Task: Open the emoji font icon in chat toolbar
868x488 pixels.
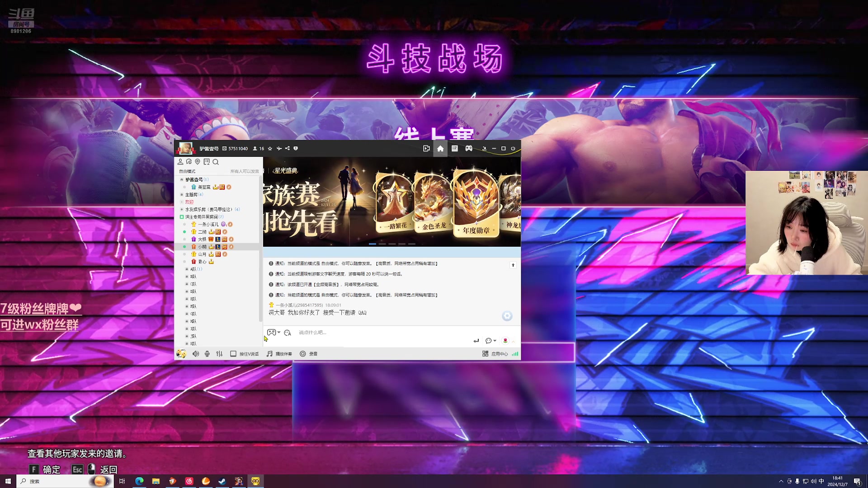Action: coord(288,333)
